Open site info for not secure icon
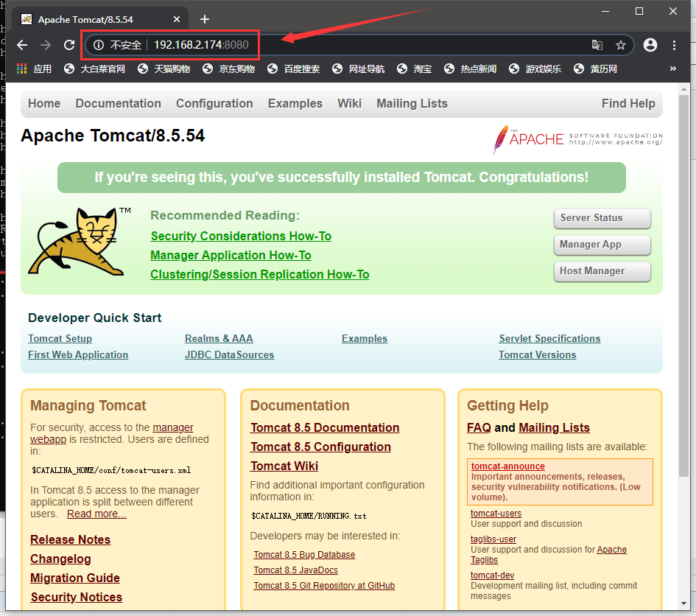This screenshot has height=616, width=696. (99, 45)
